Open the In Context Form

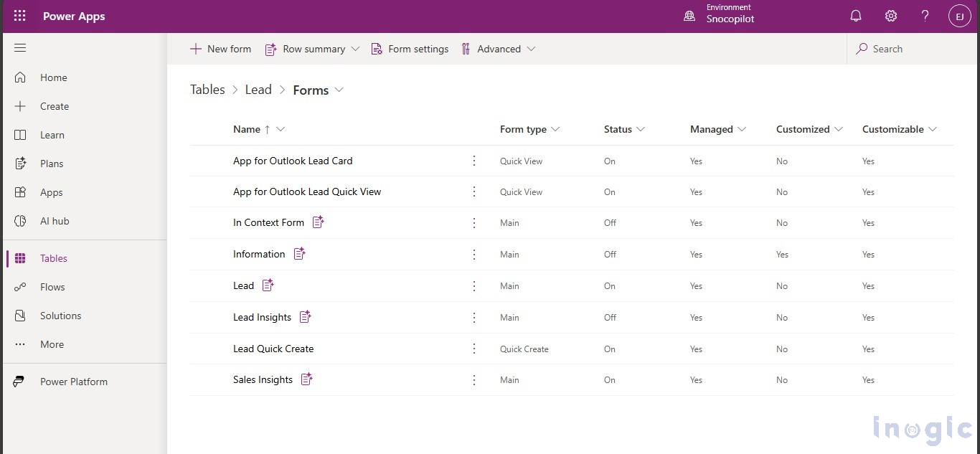268,222
